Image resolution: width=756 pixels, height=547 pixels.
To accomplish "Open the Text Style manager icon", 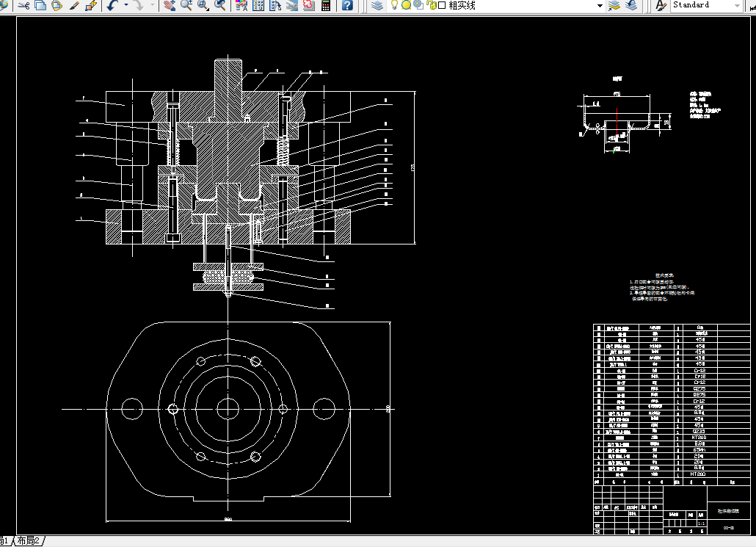I will point(661,5).
